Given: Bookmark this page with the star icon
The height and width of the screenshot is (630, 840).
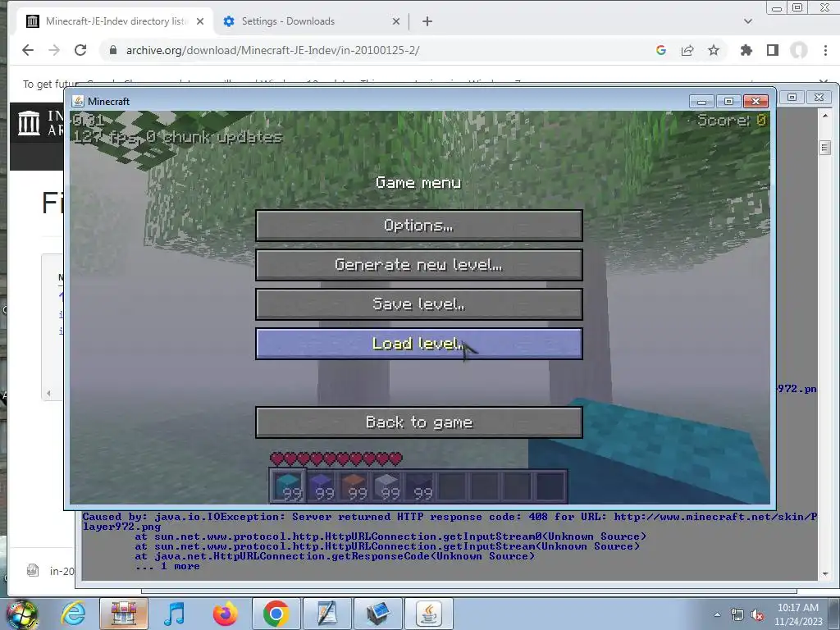Looking at the screenshot, I should tap(714, 50).
